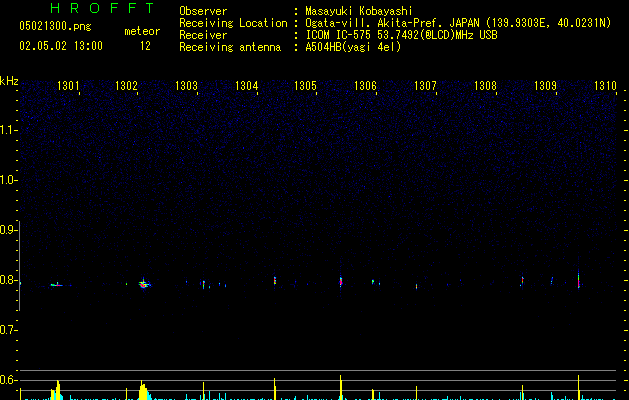Click the 1310 time axis marker

[605, 86]
